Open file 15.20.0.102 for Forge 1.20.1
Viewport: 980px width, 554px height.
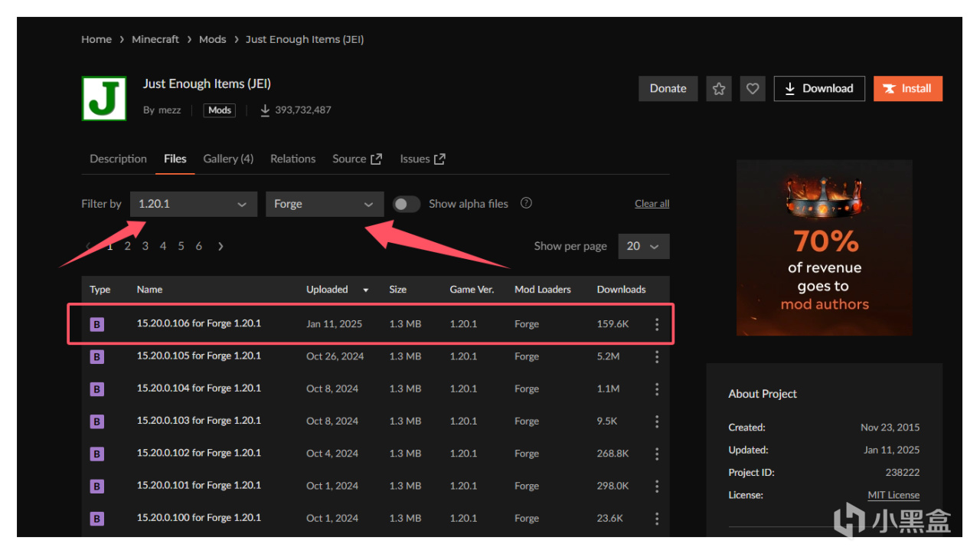(199, 453)
